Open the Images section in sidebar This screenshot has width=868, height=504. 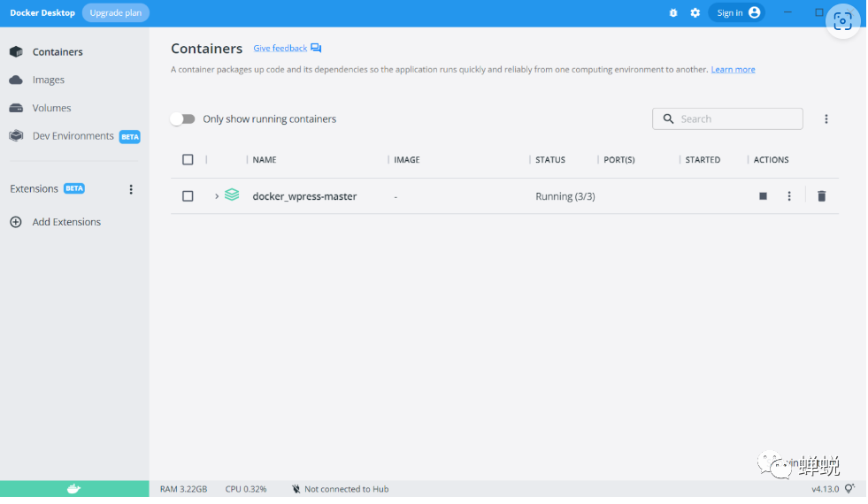(x=49, y=80)
